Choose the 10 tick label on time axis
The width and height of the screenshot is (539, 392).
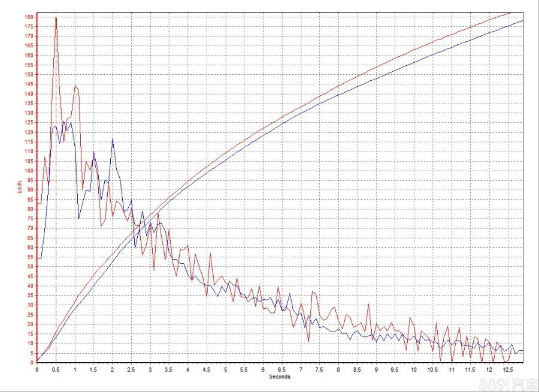[x=413, y=369]
